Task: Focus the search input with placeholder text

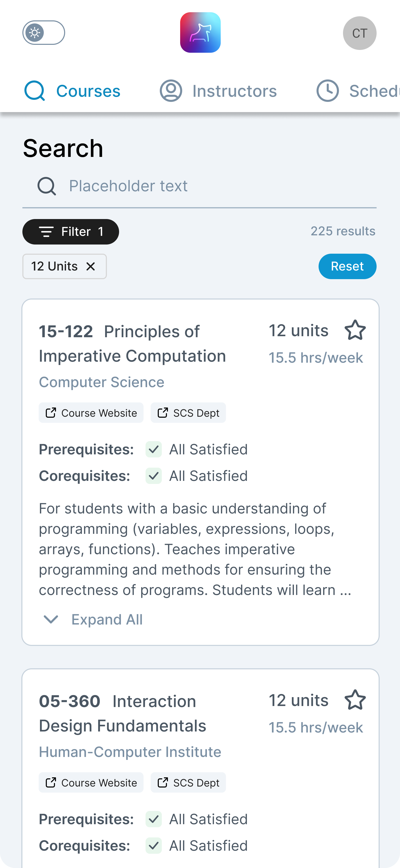Action: point(216,186)
